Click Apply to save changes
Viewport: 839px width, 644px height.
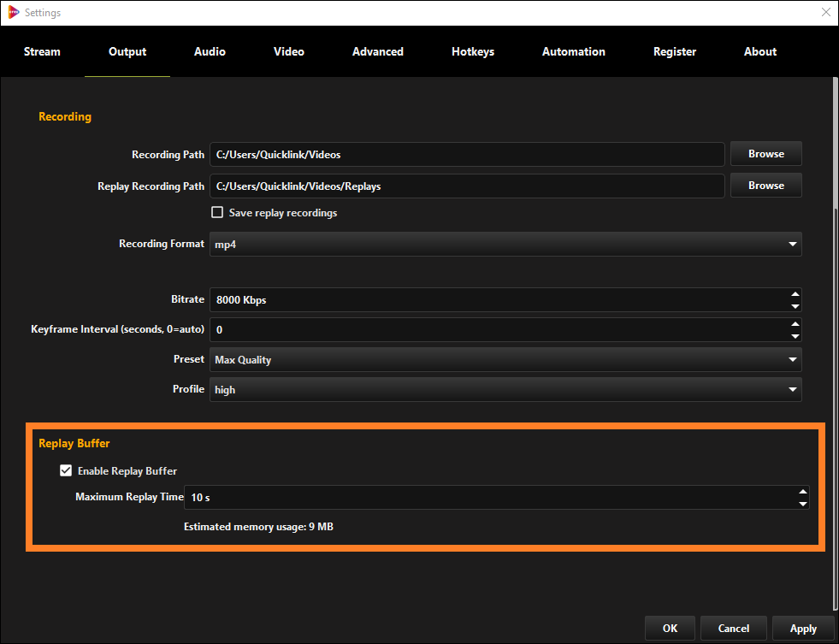pos(802,628)
